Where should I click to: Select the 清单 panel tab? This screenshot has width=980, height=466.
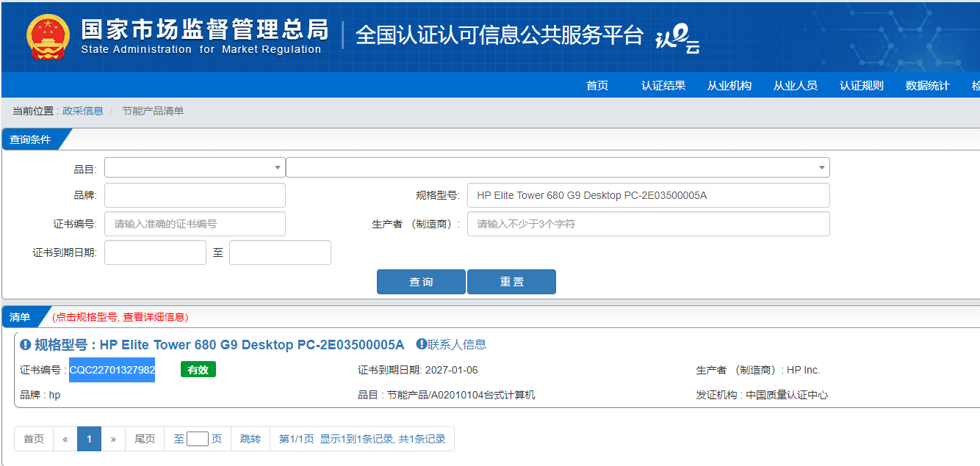[x=22, y=317]
